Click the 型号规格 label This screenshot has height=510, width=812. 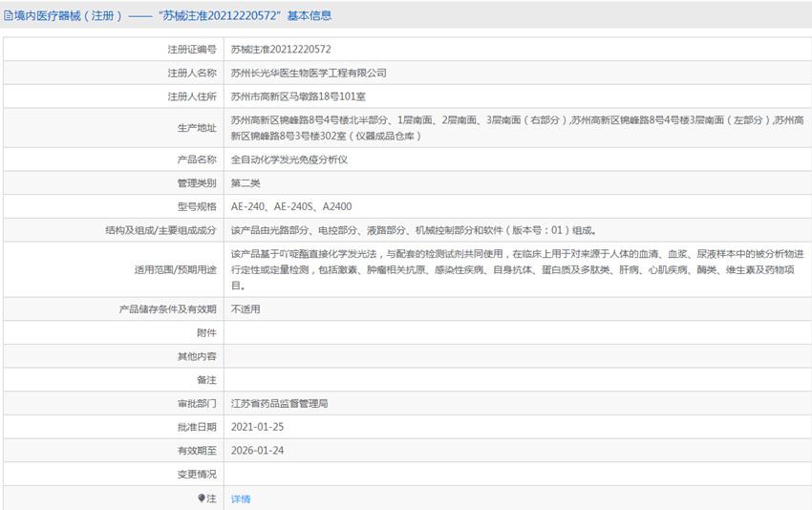tap(197, 206)
